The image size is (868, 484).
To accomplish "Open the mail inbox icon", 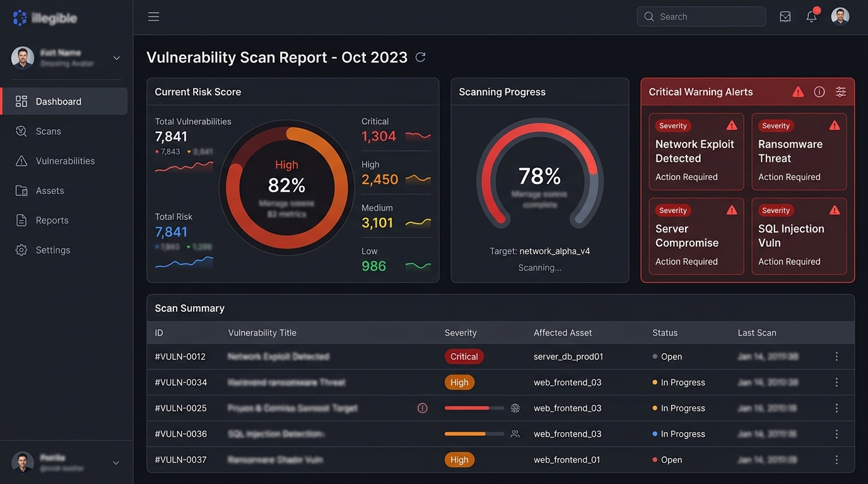I will coord(785,17).
